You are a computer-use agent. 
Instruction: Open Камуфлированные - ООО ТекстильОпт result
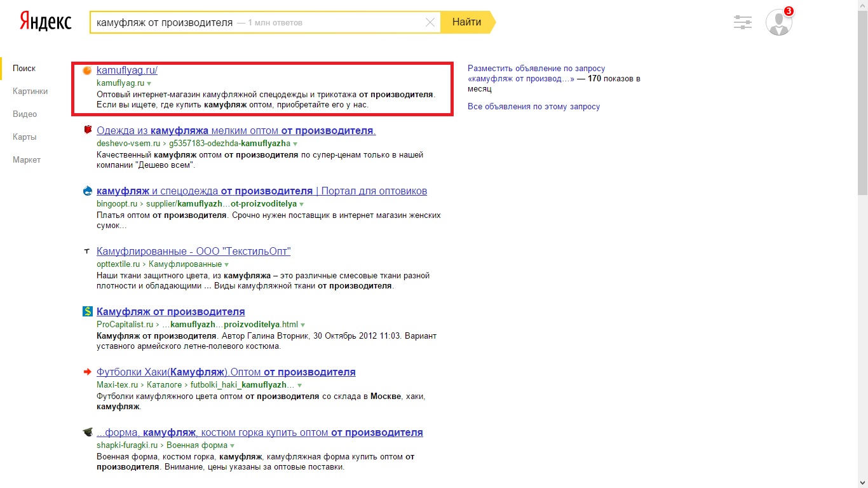(194, 251)
